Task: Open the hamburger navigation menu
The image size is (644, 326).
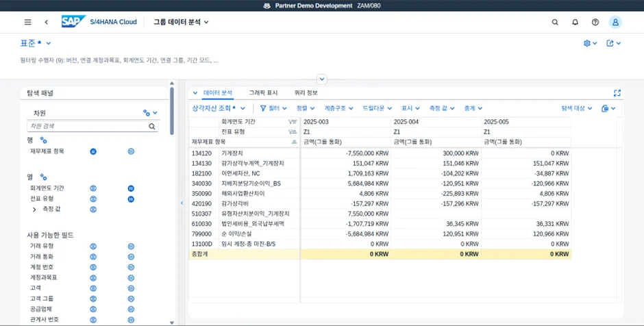Action: point(27,22)
